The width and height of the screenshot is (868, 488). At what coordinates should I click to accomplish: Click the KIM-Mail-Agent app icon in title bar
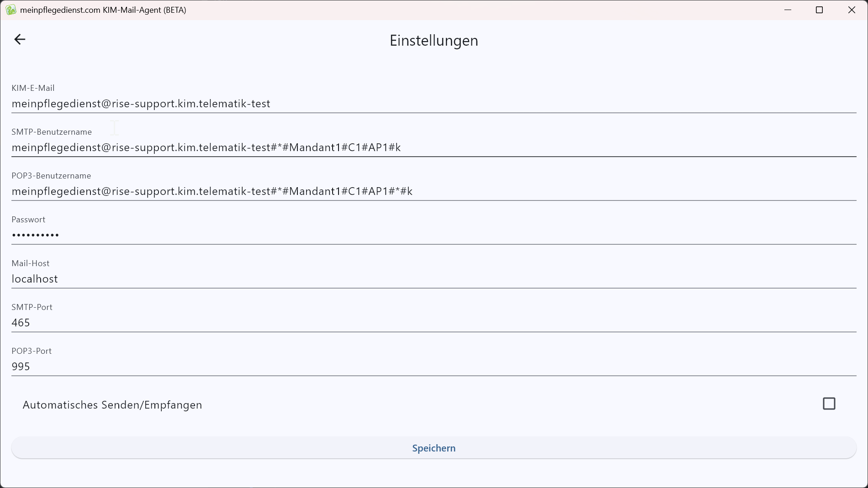point(11,10)
